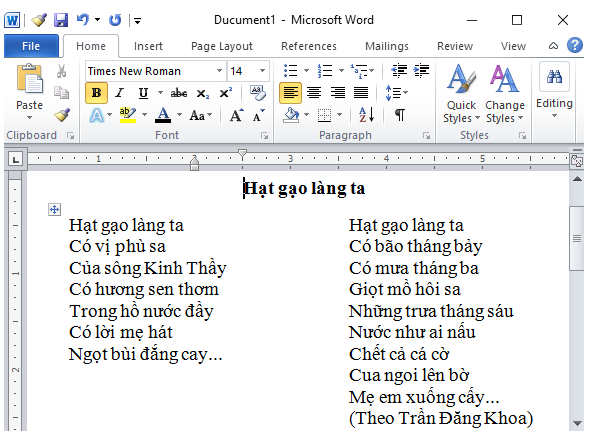Open the Times New Roman font dropdown
591x434 pixels.
219,71
